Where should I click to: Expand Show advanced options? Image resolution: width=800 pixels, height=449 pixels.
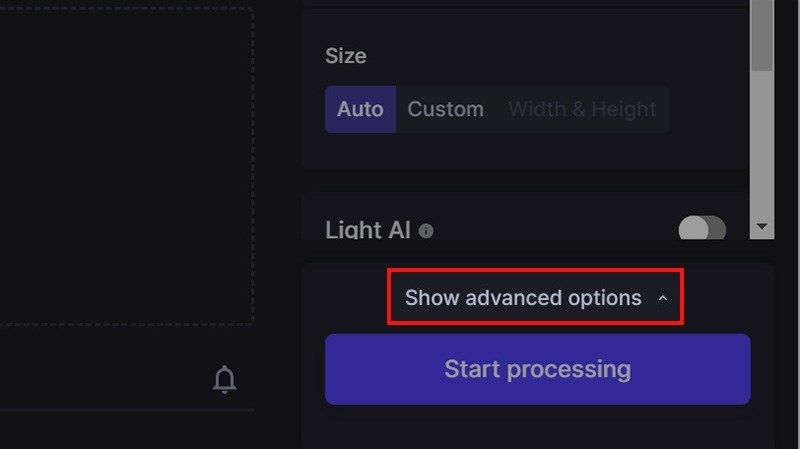(x=535, y=297)
